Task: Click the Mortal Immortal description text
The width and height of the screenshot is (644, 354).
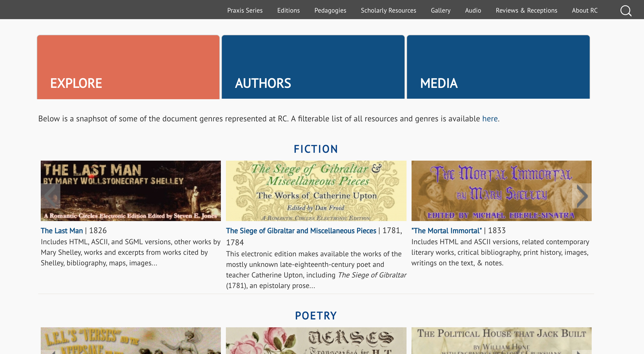Action: (500, 252)
